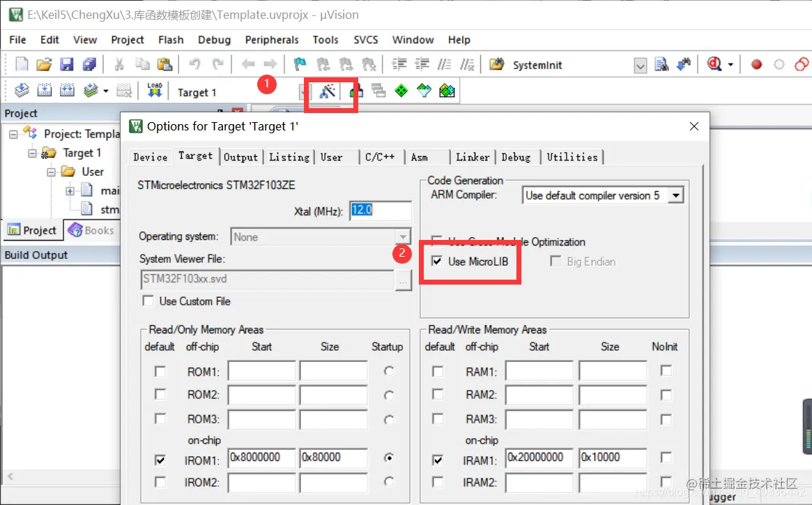812x505 pixels.
Task: Close the Options for Target dialog
Action: pos(694,126)
